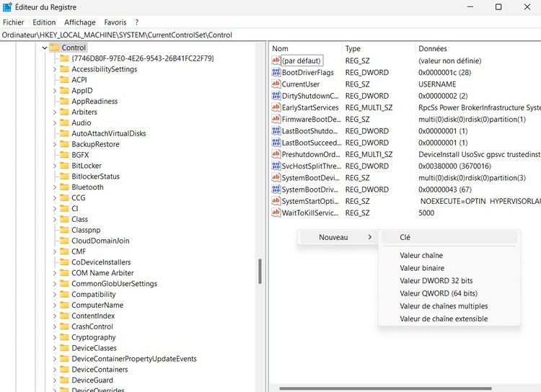The image size is (541, 392).
Task: Open the Favoris menu
Action: (115, 22)
